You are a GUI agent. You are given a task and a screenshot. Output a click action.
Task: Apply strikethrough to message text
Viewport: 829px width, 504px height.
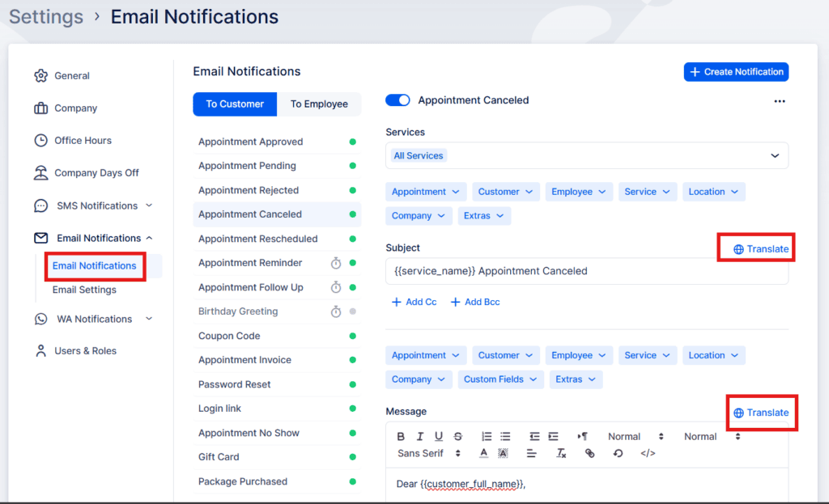[458, 436]
